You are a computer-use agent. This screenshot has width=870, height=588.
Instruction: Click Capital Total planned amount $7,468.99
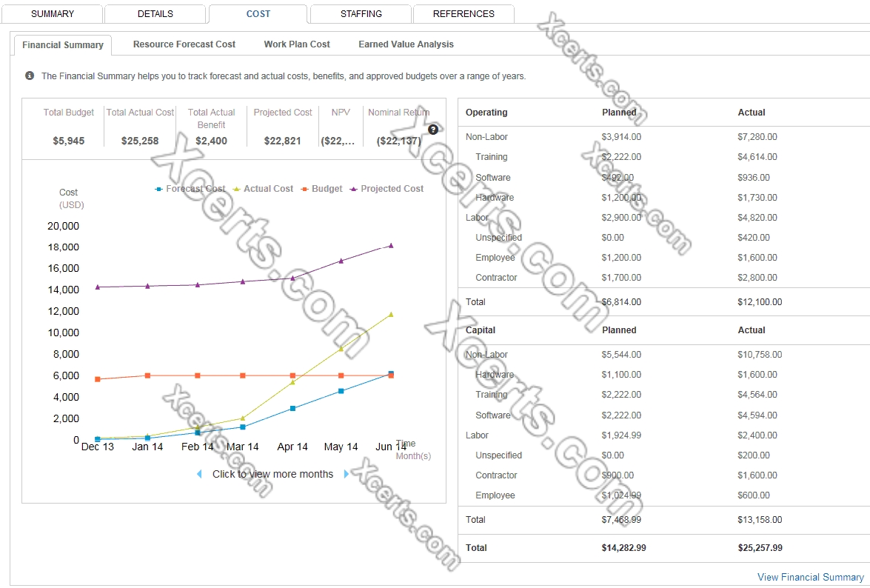[621, 520]
